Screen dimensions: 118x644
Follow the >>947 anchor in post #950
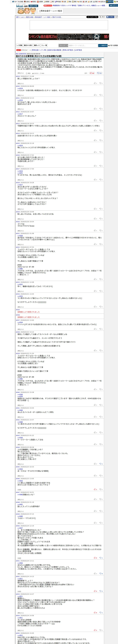pos(20,528)
